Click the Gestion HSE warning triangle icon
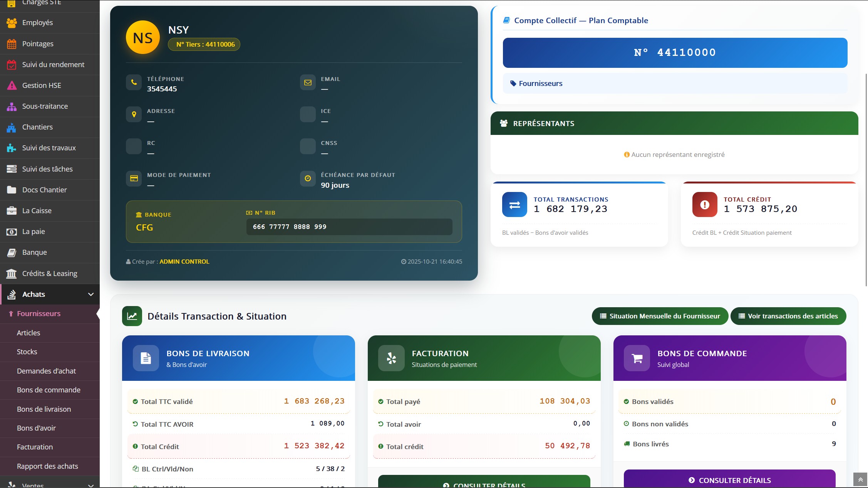868x488 pixels. (x=12, y=86)
